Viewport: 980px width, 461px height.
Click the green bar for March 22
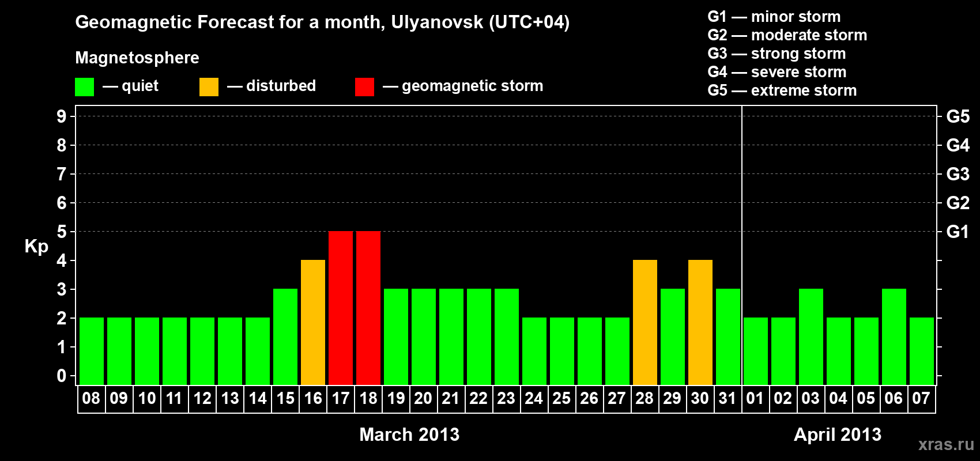click(479, 337)
